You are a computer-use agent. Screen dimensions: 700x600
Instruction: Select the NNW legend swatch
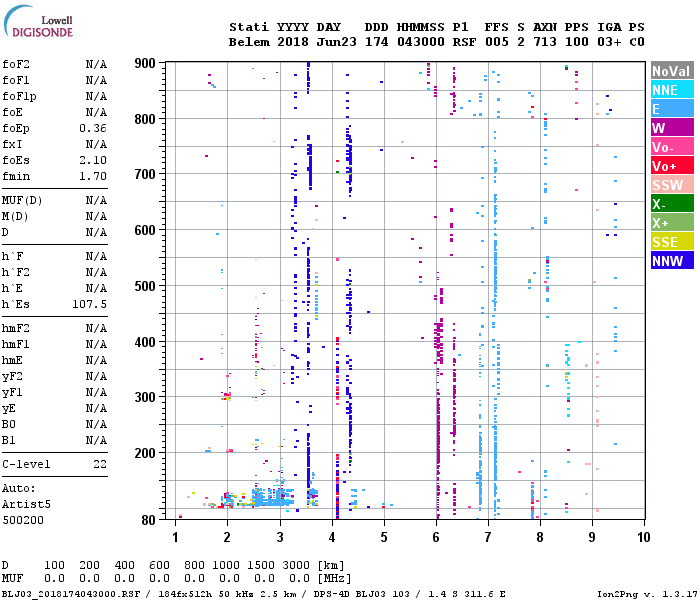(x=672, y=261)
